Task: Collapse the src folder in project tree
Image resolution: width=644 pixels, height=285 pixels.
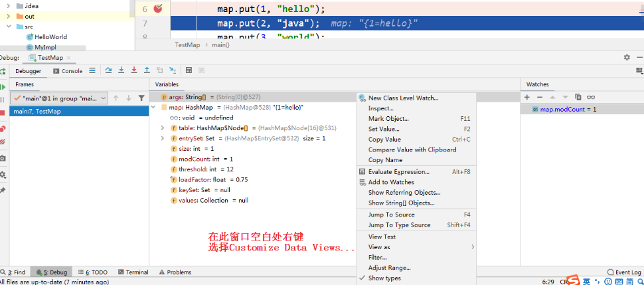Action: tap(8, 27)
